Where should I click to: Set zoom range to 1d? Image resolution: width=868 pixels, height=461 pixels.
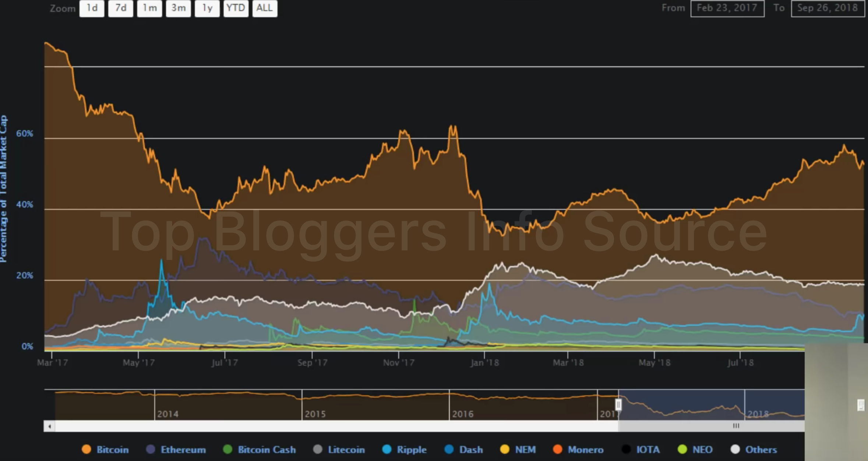pyautogui.click(x=92, y=8)
